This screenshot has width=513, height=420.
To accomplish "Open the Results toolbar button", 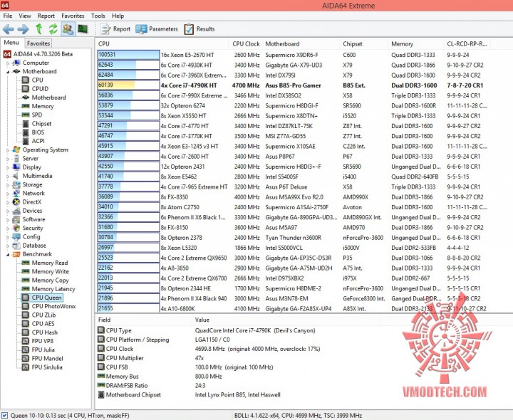I will [x=199, y=28].
